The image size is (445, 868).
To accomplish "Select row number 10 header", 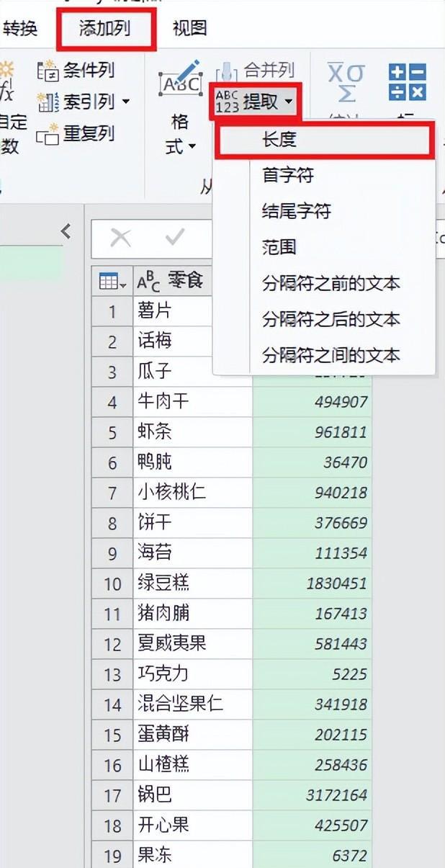I will (112, 583).
